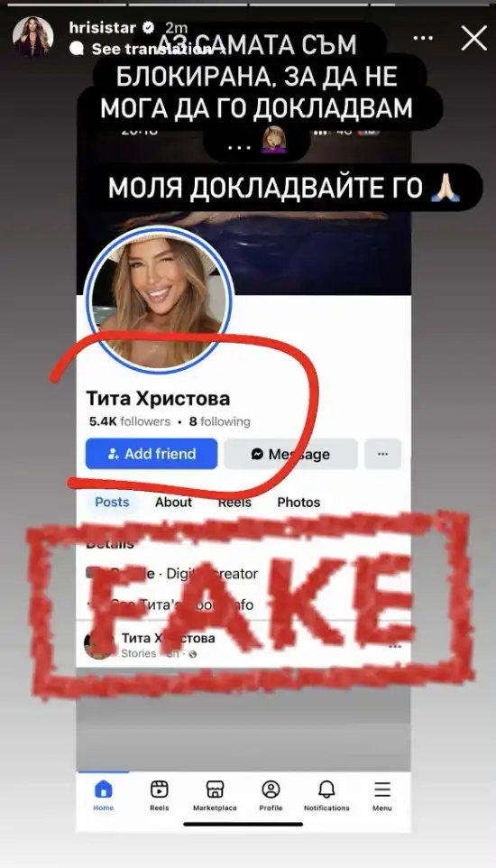Switch to the Photos tab
Image resolution: width=496 pixels, height=868 pixels.
pyautogui.click(x=299, y=502)
